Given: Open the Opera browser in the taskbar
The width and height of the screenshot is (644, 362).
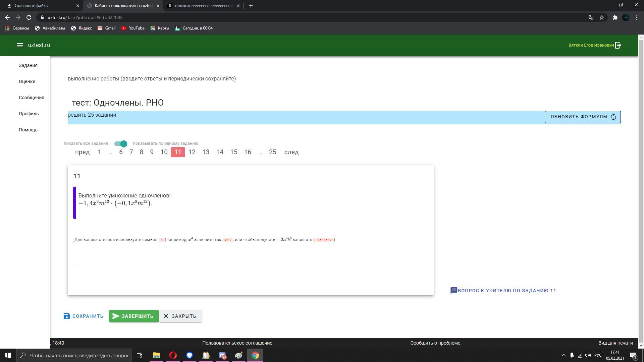Looking at the screenshot, I should pyautogui.click(x=173, y=355).
